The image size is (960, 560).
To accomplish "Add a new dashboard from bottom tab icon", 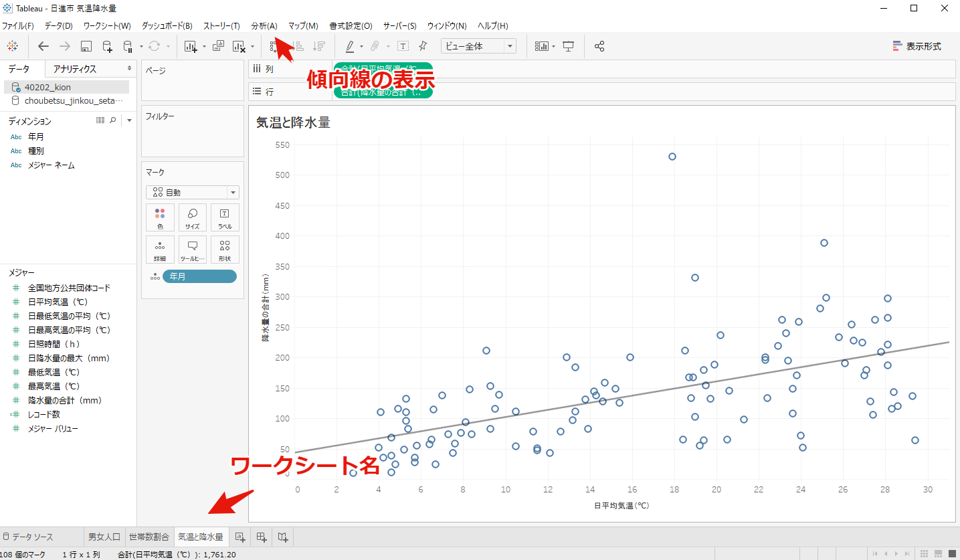I will pos(262,537).
